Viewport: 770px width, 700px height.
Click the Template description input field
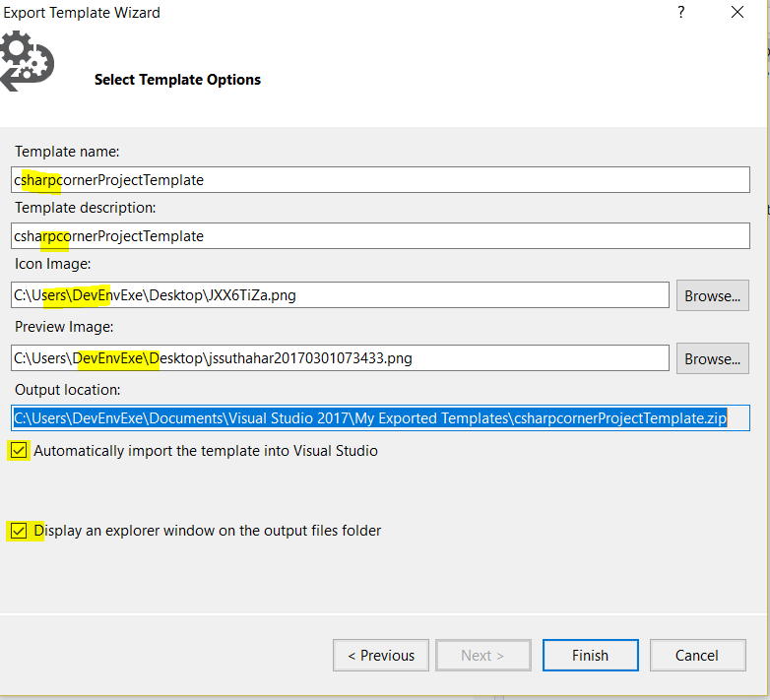[380, 235]
